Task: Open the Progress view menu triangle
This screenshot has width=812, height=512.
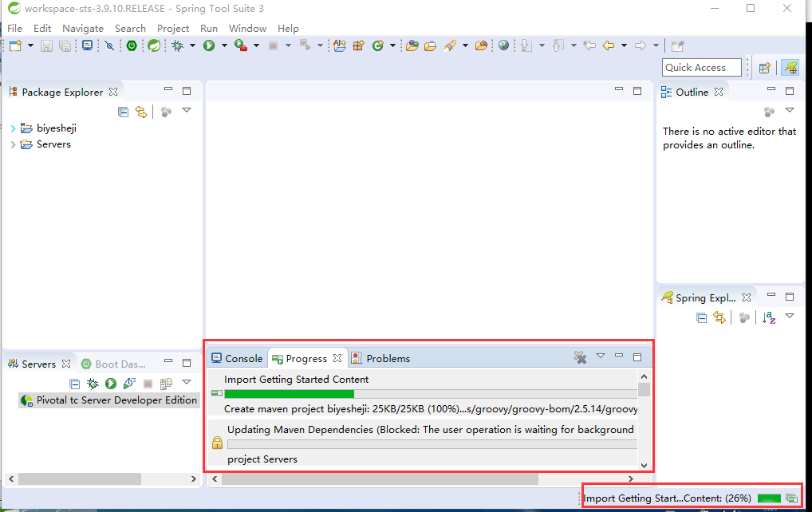Action: [601, 356]
